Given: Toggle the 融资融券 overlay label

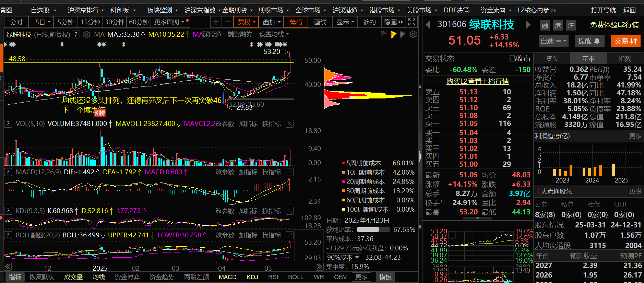Looking at the screenshot, I should coord(240,34).
